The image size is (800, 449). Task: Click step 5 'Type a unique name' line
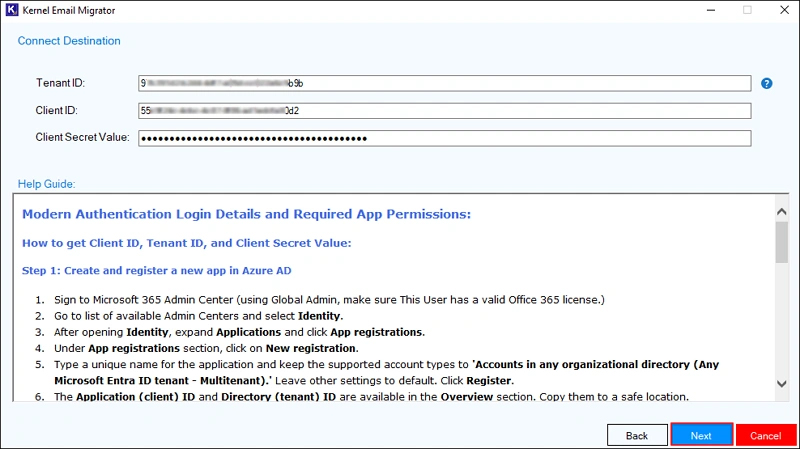386,372
